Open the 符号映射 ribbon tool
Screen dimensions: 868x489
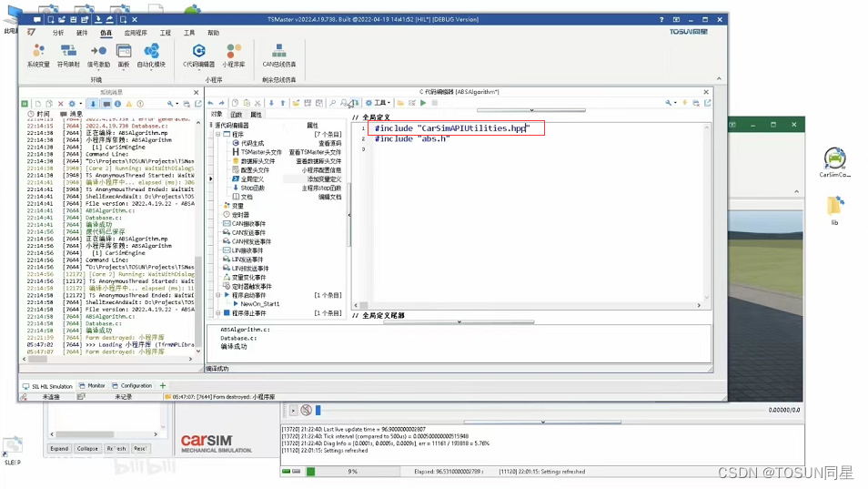pyautogui.click(x=68, y=56)
